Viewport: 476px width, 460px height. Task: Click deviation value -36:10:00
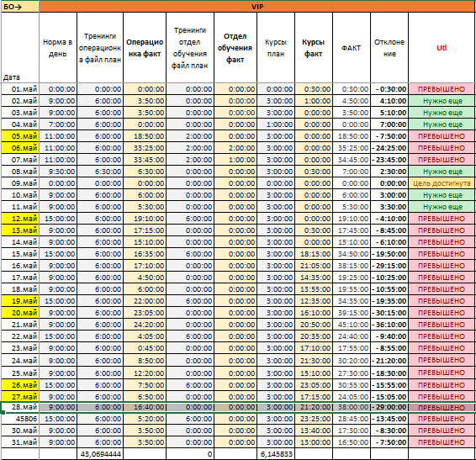coord(389,325)
